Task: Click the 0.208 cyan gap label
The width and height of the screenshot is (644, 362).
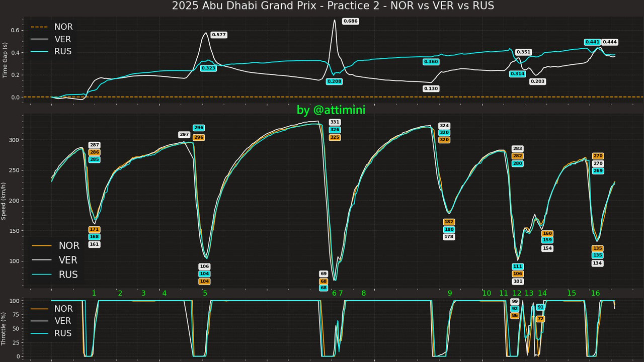Action: 334,81
